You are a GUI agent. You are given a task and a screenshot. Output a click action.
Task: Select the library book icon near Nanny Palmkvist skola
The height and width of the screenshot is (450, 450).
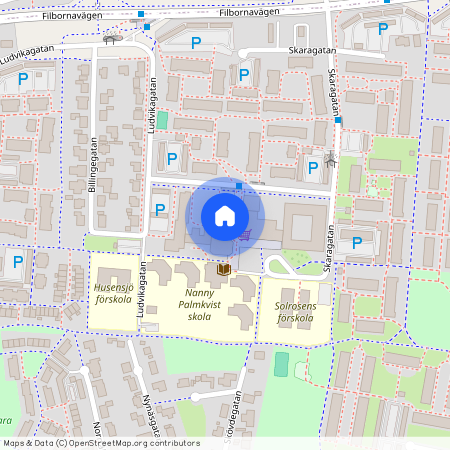pyautogui.click(x=224, y=269)
